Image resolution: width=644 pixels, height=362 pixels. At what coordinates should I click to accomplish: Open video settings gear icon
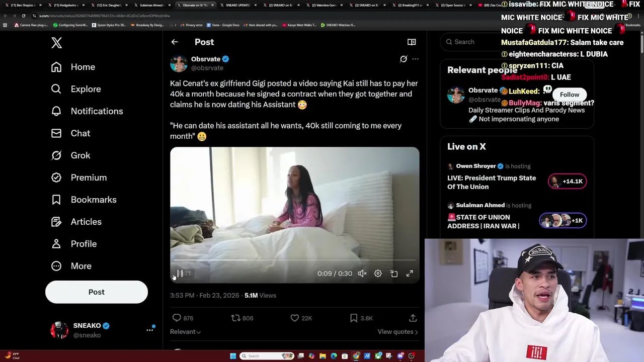pyautogui.click(x=378, y=274)
